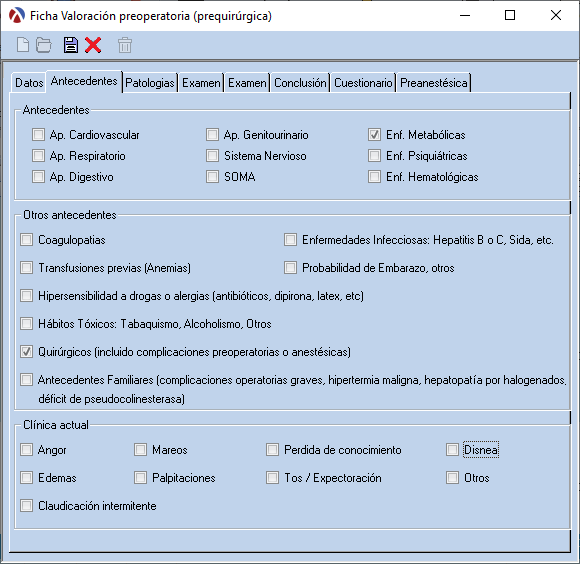The width and height of the screenshot is (580, 564).
Task: Open the Patologias tab
Action: pyautogui.click(x=150, y=83)
